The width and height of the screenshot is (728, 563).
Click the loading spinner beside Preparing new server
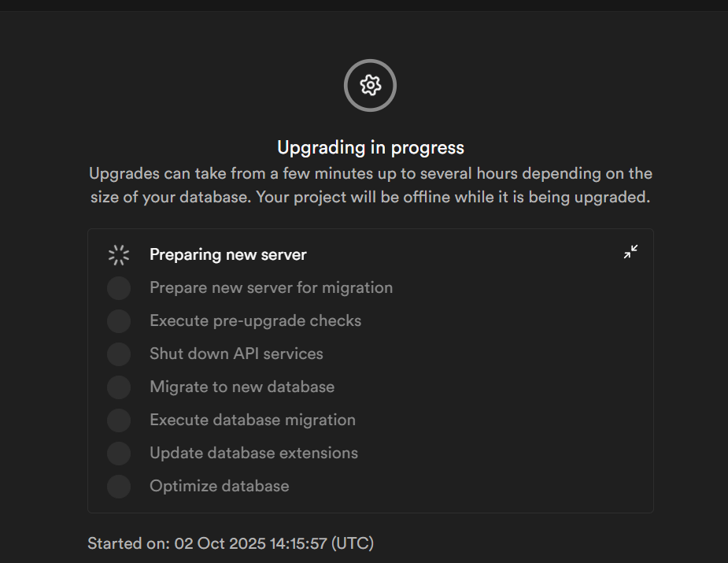tap(119, 254)
